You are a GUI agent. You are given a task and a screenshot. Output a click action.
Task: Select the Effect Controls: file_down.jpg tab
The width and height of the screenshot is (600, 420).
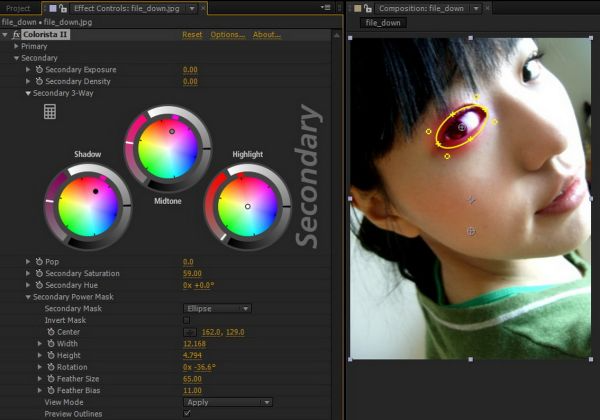coord(127,8)
